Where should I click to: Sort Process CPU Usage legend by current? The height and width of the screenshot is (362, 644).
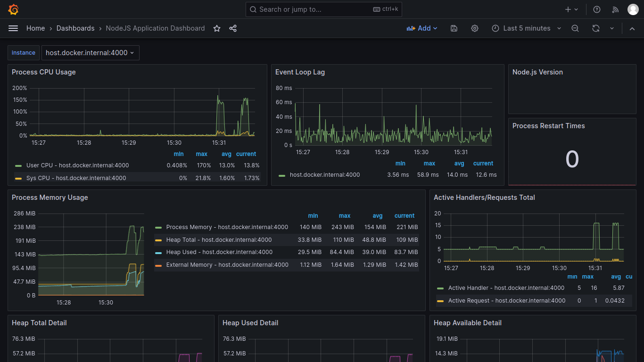coord(246,154)
